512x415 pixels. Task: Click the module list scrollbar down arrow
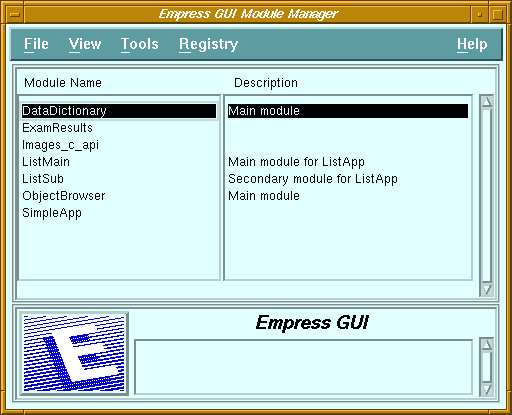487,289
